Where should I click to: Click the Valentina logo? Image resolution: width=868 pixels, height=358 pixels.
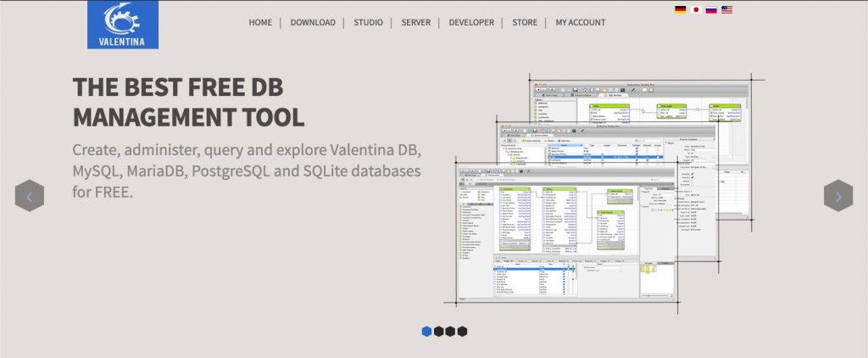(123, 25)
